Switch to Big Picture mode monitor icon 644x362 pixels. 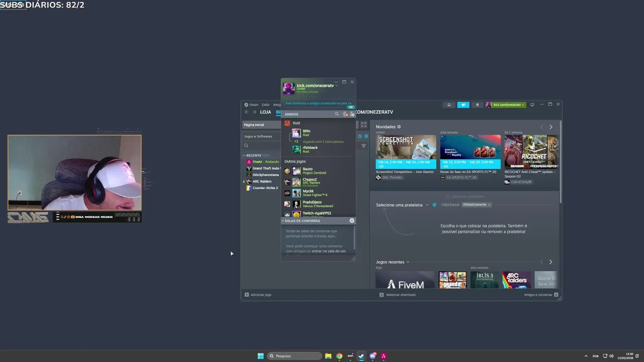point(532,105)
